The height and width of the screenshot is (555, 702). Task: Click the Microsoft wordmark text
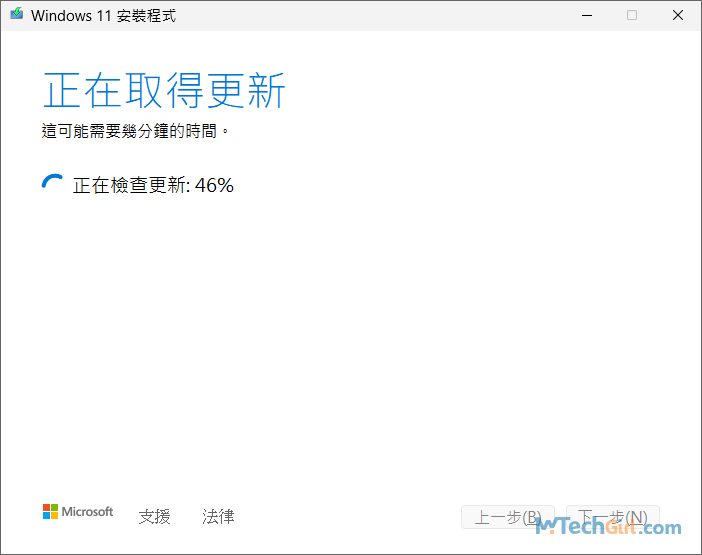[88, 512]
